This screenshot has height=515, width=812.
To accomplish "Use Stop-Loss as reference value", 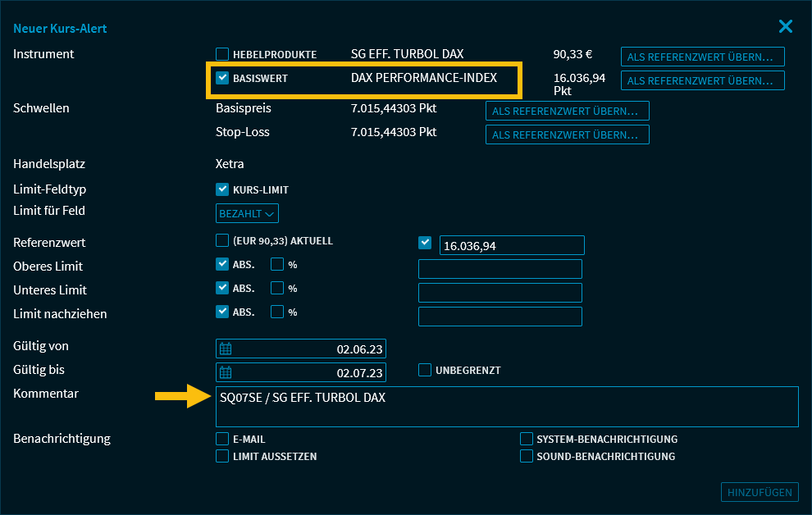I will tap(567, 134).
